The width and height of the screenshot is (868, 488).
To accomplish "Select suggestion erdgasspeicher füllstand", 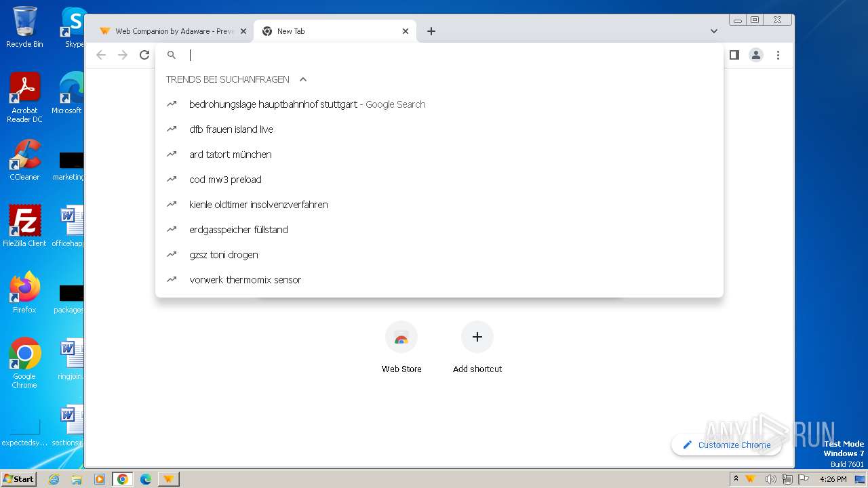I will [x=439, y=230].
